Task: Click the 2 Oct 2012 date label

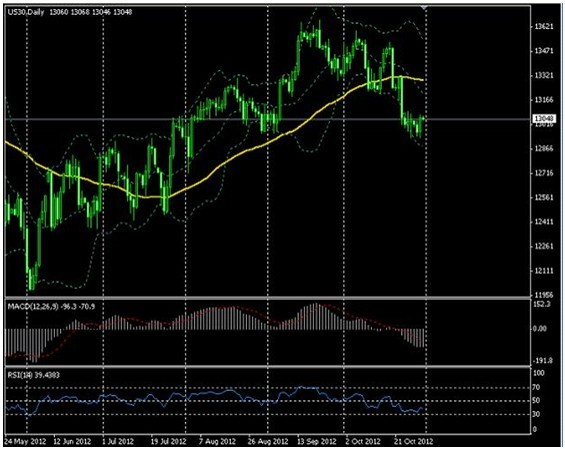Action: pyautogui.click(x=363, y=441)
